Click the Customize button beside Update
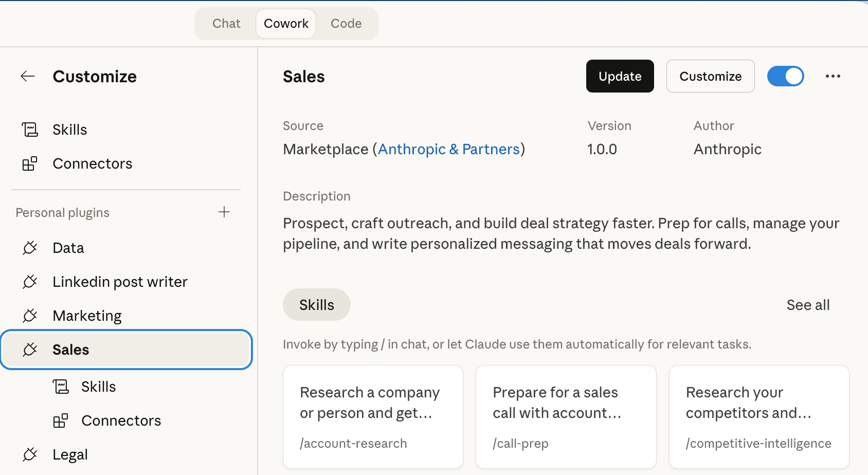The width and height of the screenshot is (868, 475). [711, 76]
